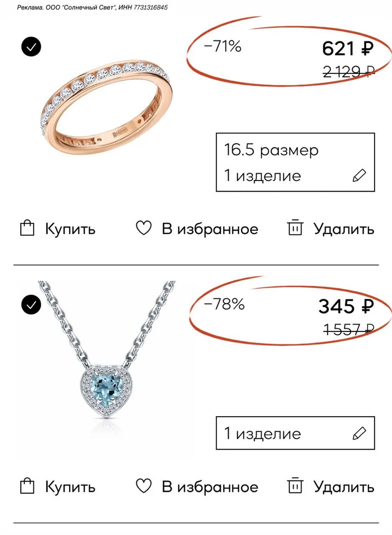This screenshot has width=392, height=535.
Task: Click the heart icon for the necklace
Action: coord(144,486)
